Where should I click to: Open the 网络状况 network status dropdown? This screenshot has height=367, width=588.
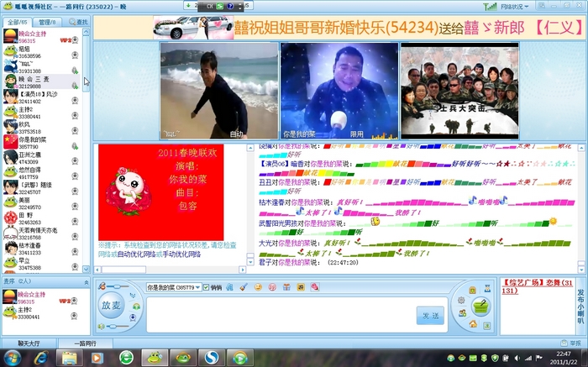[x=514, y=7]
